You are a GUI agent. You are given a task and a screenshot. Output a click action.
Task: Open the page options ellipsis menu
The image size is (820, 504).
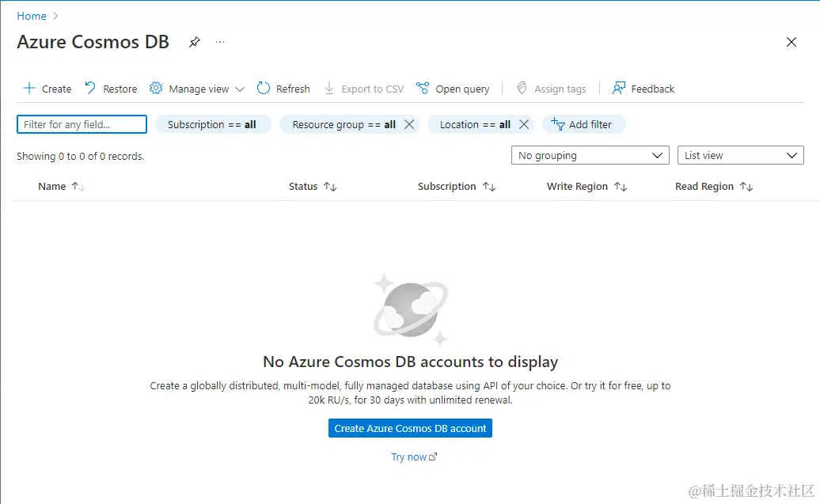click(219, 43)
